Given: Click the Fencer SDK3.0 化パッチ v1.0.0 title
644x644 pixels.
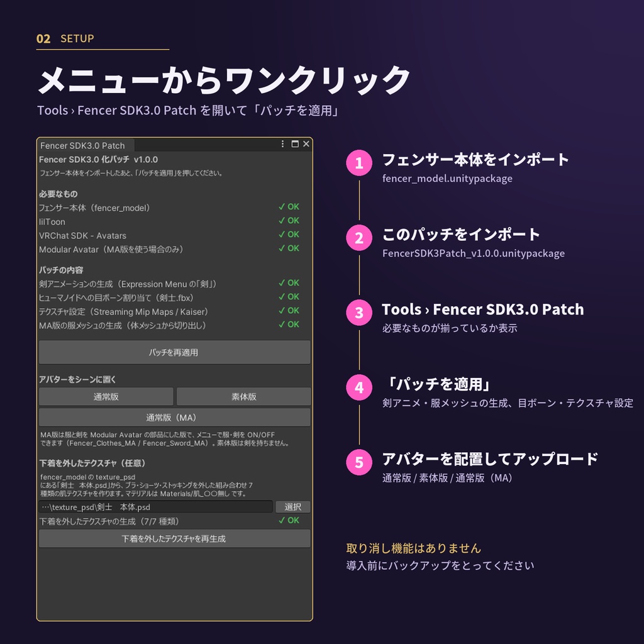Looking at the screenshot, I should pyautogui.click(x=98, y=159).
